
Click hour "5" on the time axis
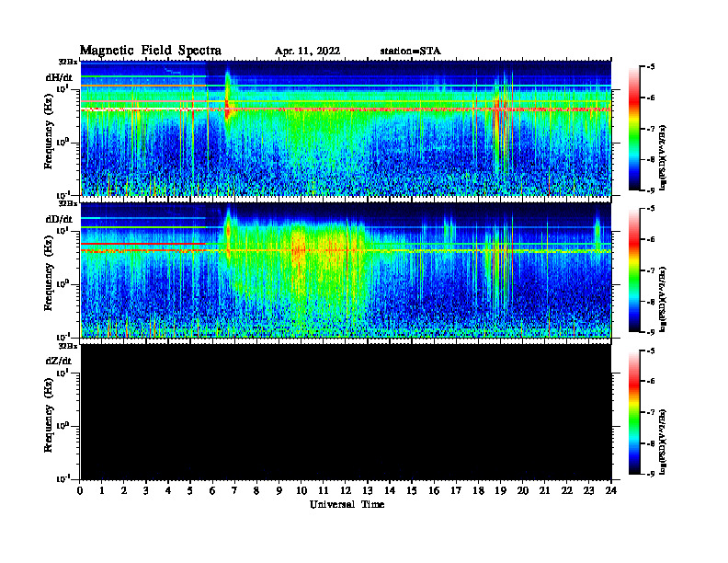coord(190,491)
